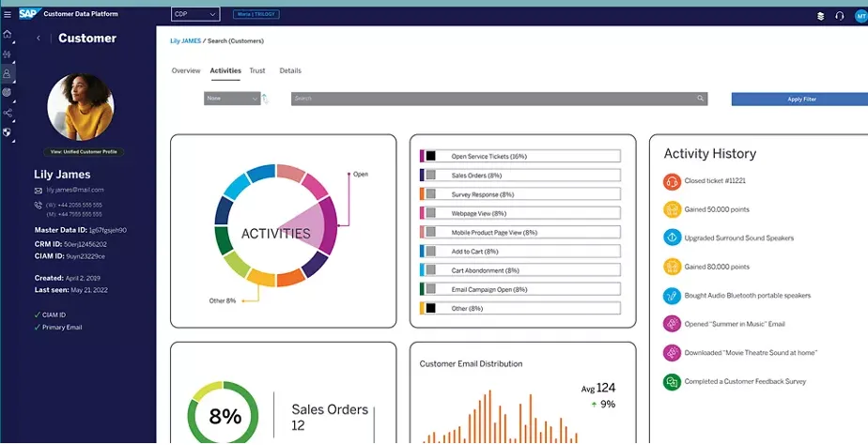The image size is (868, 445).
Task: Open the hamburger navigation menu
Action: [8, 14]
